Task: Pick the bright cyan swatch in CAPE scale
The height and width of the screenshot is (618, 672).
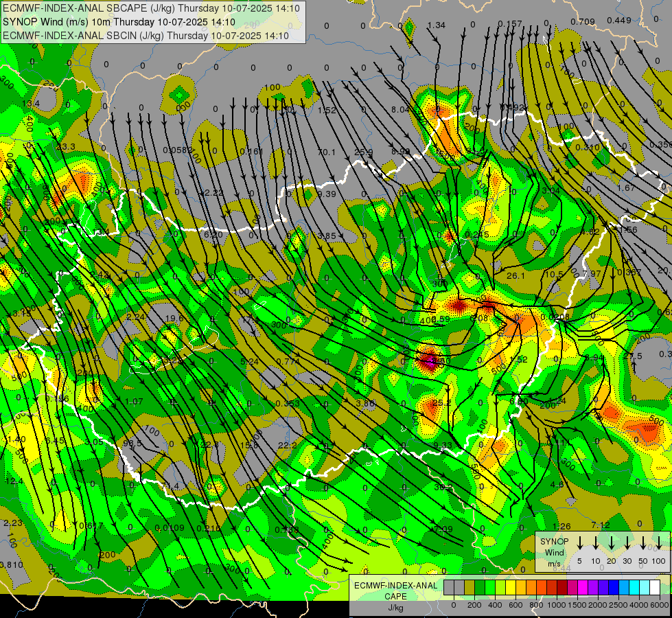Action: pos(634,588)
